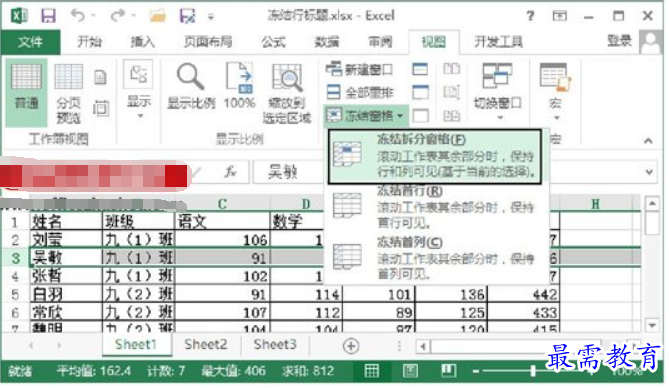Redo the last action
669x388 pixels.
(117, 16)
